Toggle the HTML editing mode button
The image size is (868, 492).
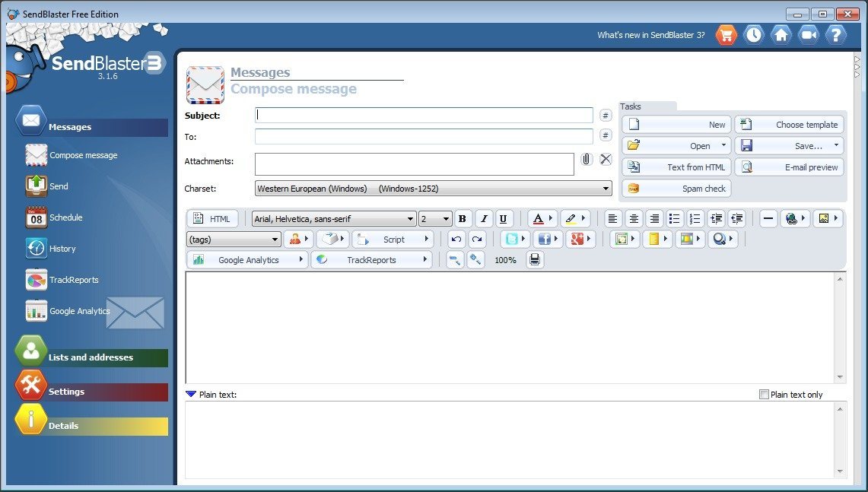pyautogui.click(x=212, y=218)
